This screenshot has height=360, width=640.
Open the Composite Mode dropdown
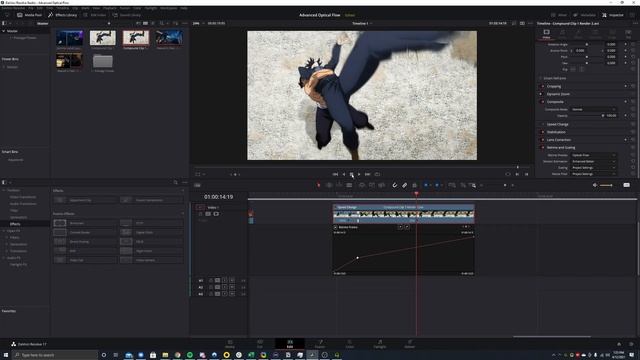[593, 109]
